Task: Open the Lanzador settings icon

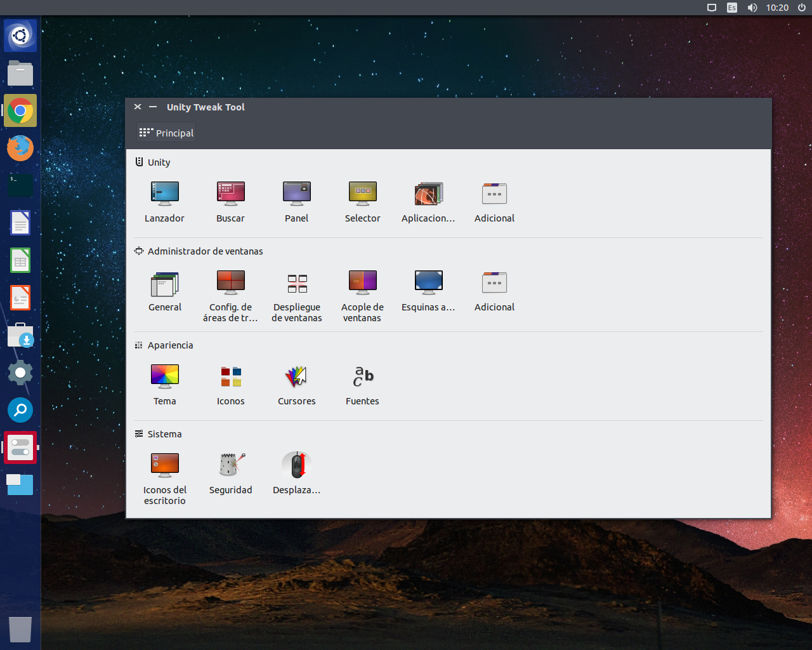Action: pyautogui.click(x=164, y=194)
